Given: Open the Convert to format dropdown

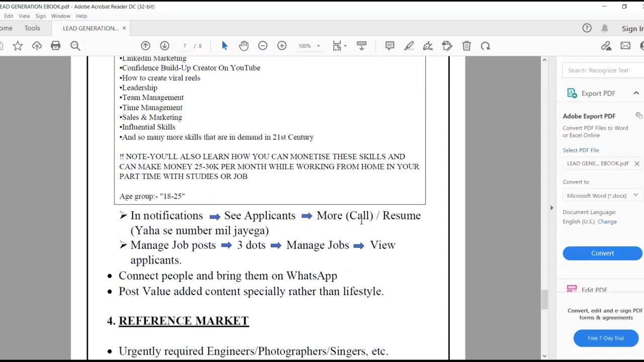Looking at the screenshot, I should click(x=603, y=196).
